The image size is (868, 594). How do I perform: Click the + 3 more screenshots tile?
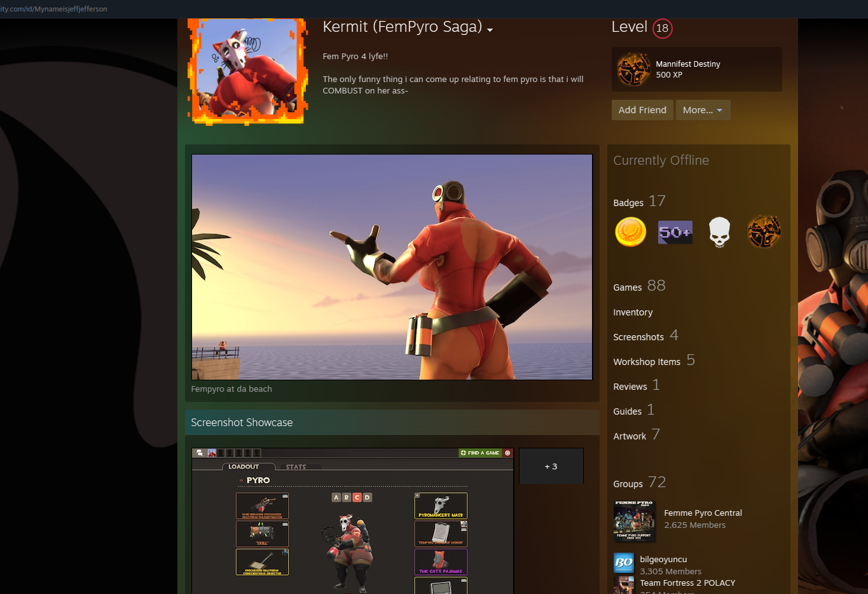[x=551, y=466]
